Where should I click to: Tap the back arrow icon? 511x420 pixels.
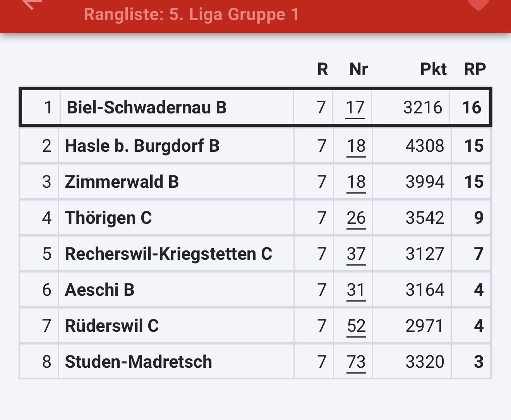pyautogui.click(x=31, y=4)
